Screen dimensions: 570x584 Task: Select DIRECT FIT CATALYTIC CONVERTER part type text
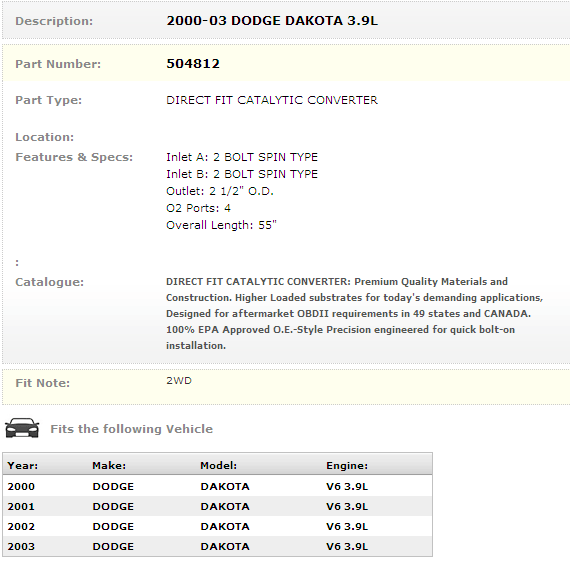tap(272, 100)
